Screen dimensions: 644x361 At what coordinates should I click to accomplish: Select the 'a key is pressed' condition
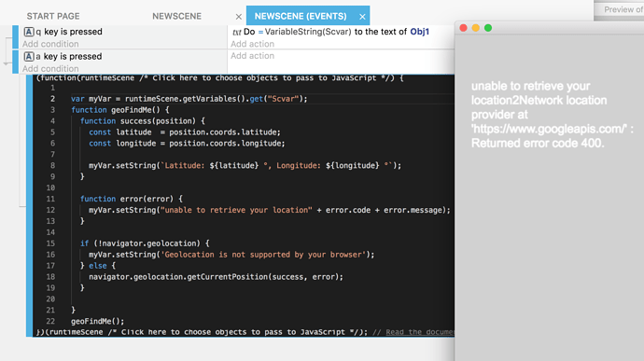[x=68, y=56]
